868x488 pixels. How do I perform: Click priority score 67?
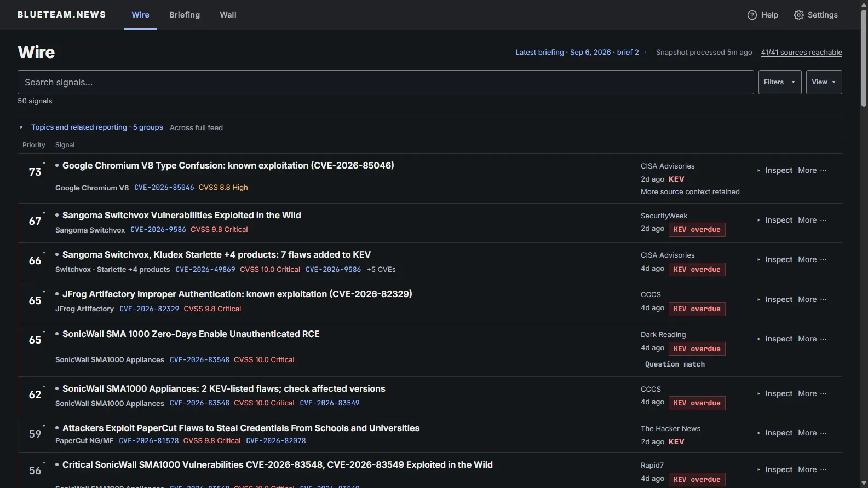(x=35, y=221)
